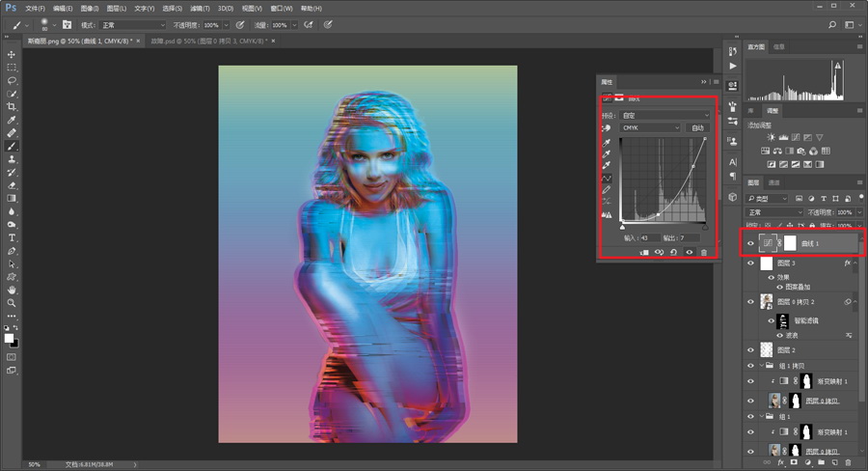The width and height of the screenshot is (868, 471).
Task: Select the Crop tool
Action: [x=11, y=106]
